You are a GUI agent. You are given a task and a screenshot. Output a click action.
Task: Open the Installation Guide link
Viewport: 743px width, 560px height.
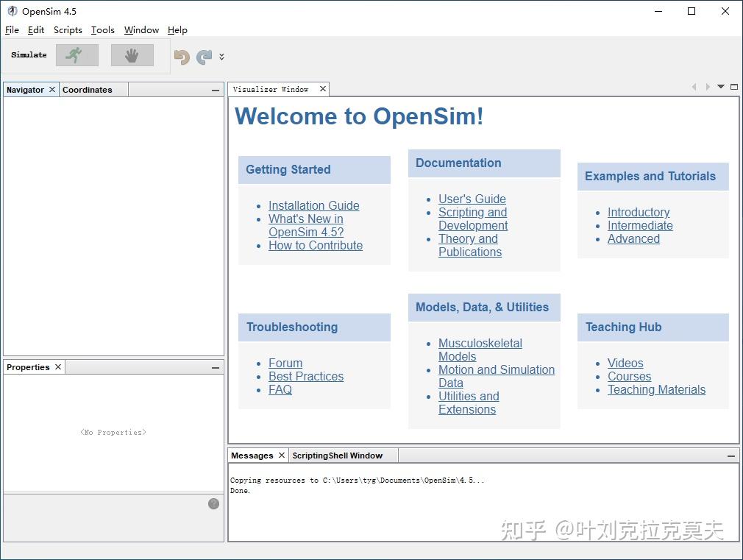pos(313,205)
